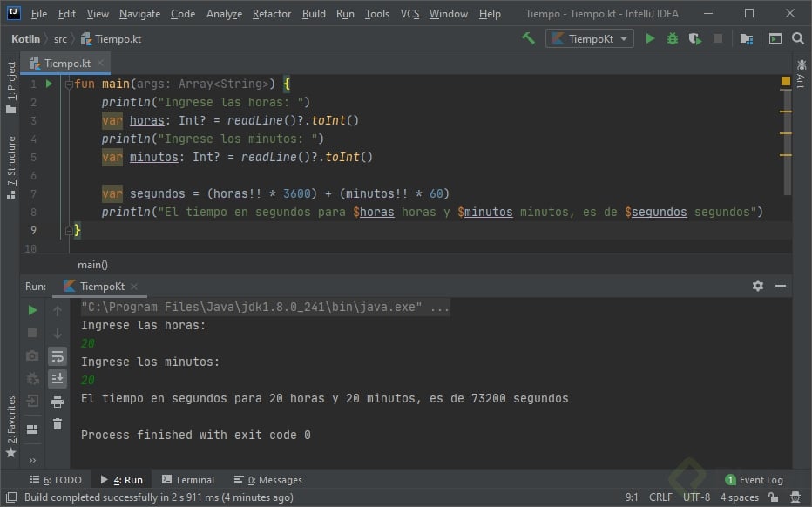Hide the Run tool window with the minus
The width and height of the screenshot is (812, 507).
point(781,286)
